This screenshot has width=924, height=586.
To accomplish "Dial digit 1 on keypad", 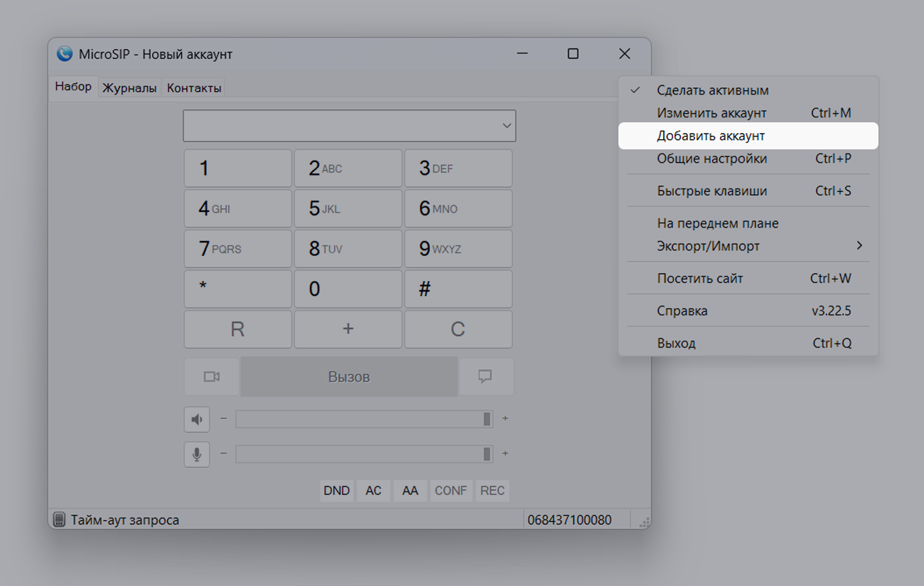I will [238, 169].
